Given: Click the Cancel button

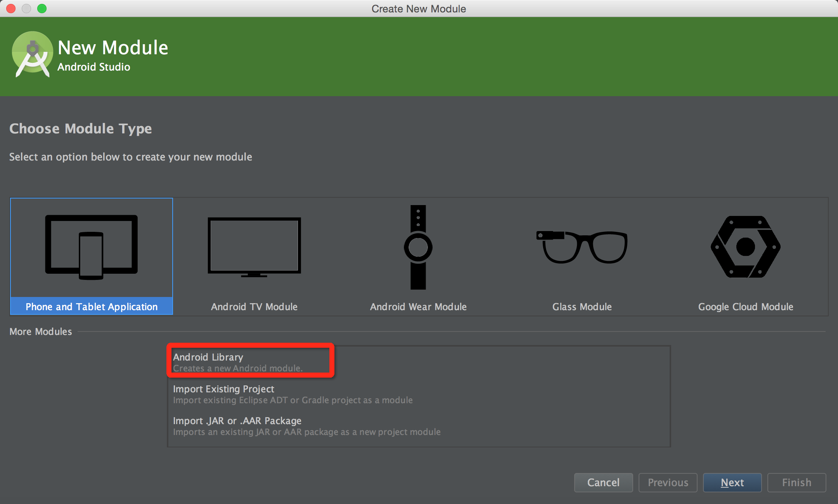Looking at the screenshot, I should point(604,483).
